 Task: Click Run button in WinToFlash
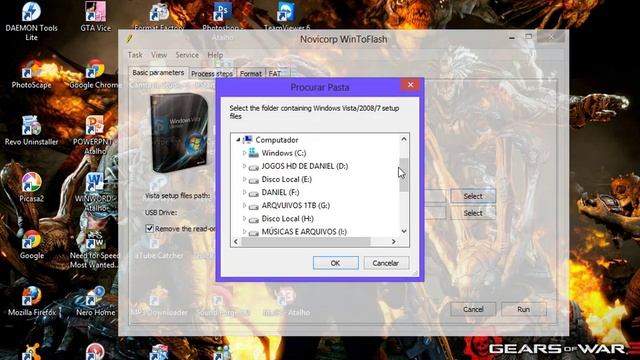(524, 309)
